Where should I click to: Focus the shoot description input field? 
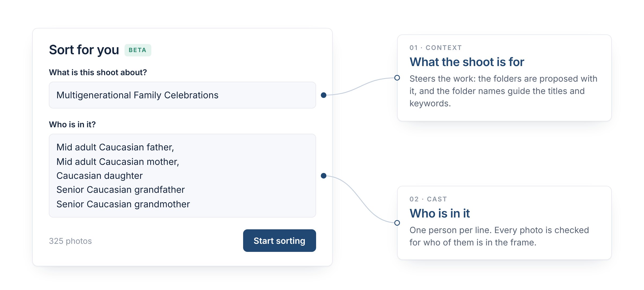[182, 95]
